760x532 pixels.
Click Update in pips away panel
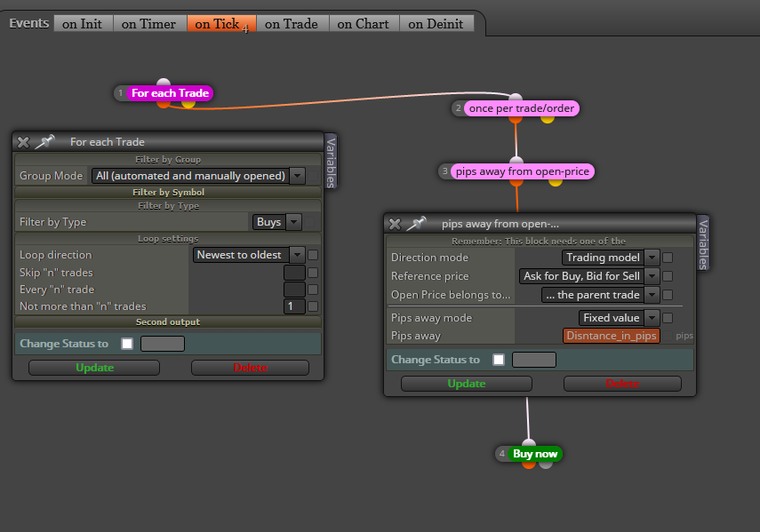467,384
